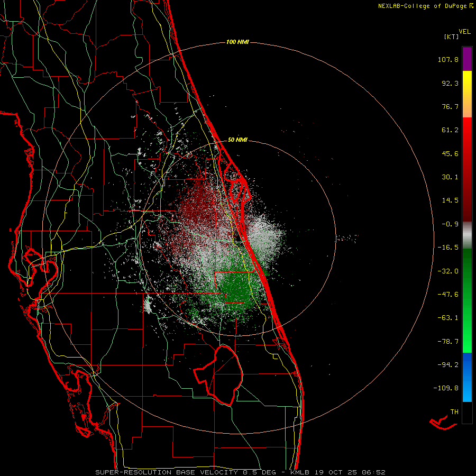Click the -63.1 velocity scale value
476x476 pixels.
448,318
